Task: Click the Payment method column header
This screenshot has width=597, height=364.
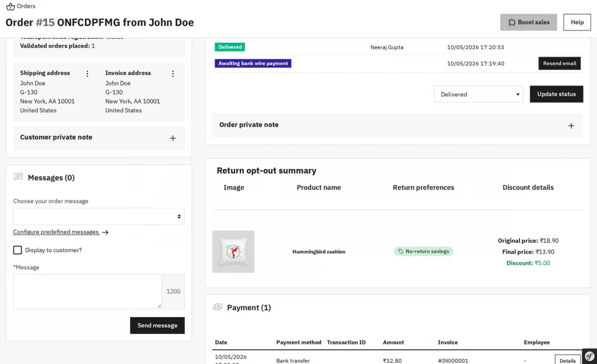Action: (x=298, y=342)
